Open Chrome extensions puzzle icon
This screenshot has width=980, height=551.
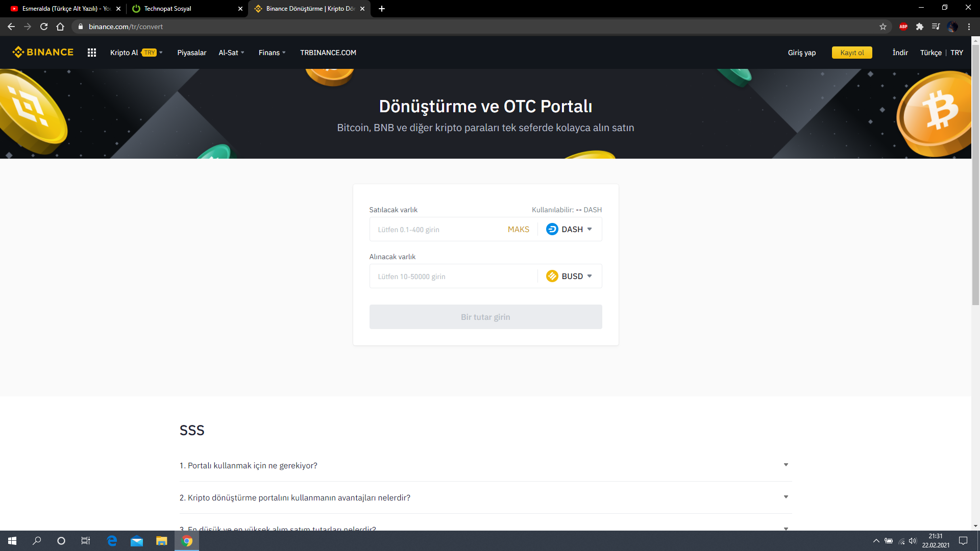pyautogui.click(x=919, y=27)
